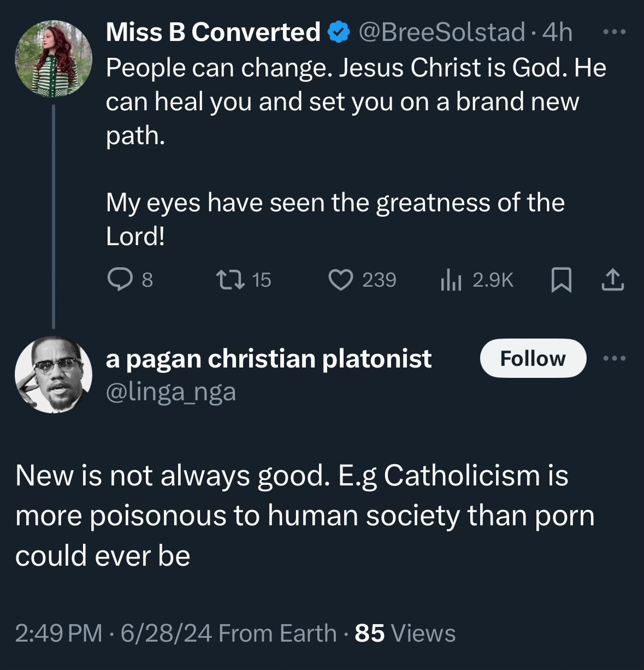
Task: Click the Miss B Converted display name
Action: point(213,32)
